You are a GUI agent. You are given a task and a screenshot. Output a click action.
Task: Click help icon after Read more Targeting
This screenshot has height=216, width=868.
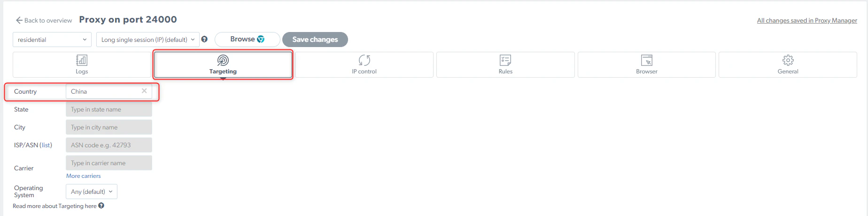101,206
